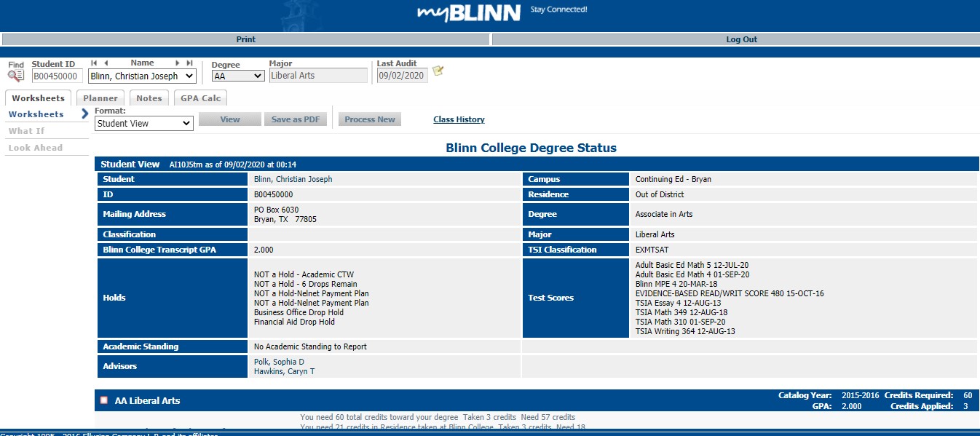Open the Format dropdown set to Student View

point(143,123)
